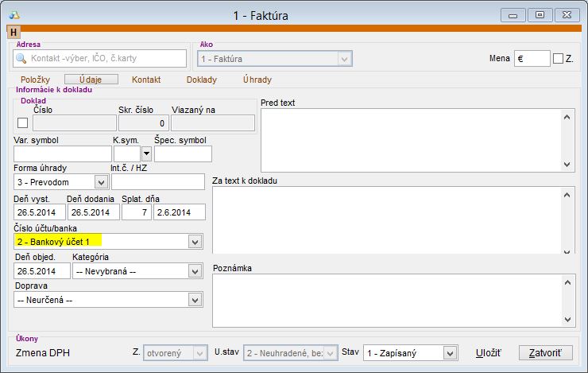Open the Úhrady tab
The width and height of the screenshot is (588, 373).
click(257, 80)
